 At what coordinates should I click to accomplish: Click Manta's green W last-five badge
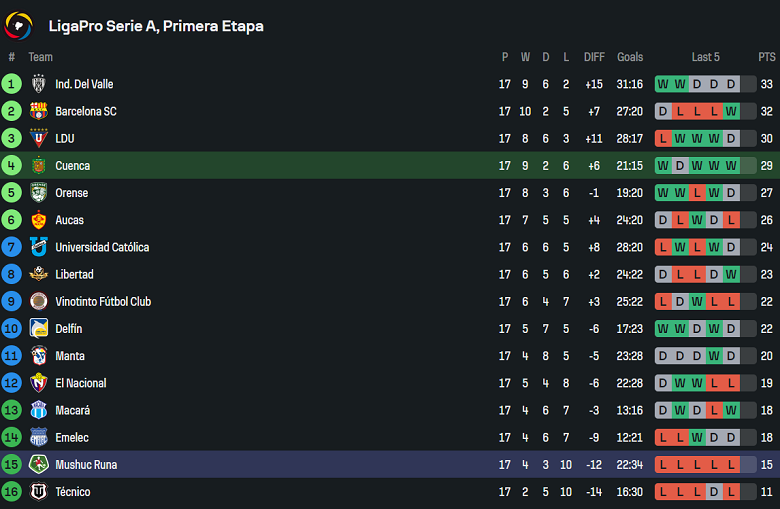tap(714, 356)
